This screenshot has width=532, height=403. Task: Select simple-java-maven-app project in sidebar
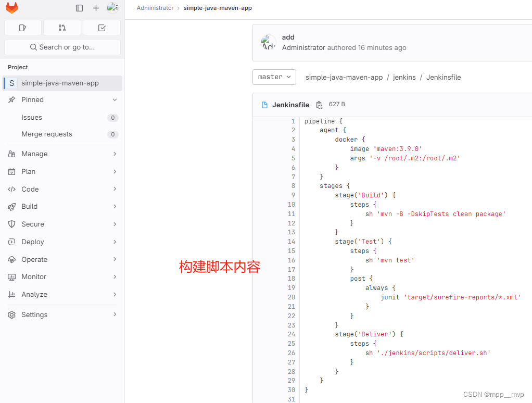point(62,83)
